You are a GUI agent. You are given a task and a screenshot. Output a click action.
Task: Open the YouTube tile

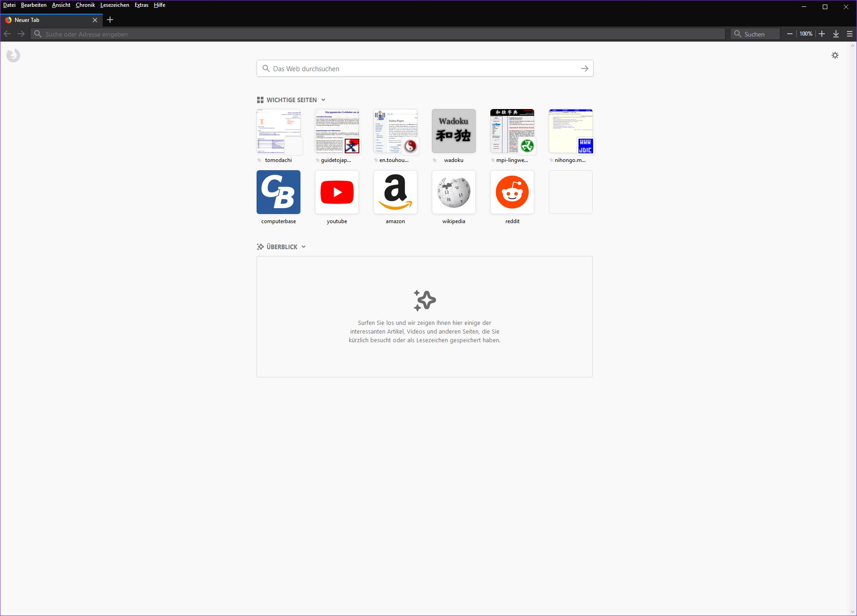click(x=337, y=192)
